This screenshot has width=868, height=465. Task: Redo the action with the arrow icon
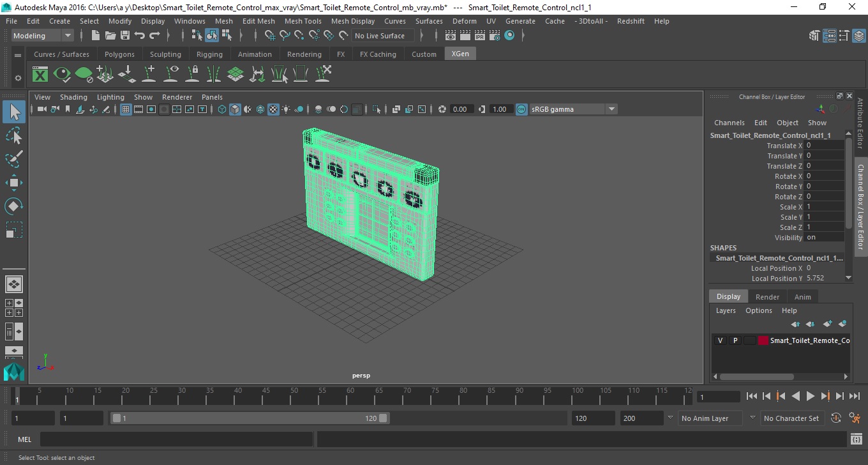click(154, 36)
